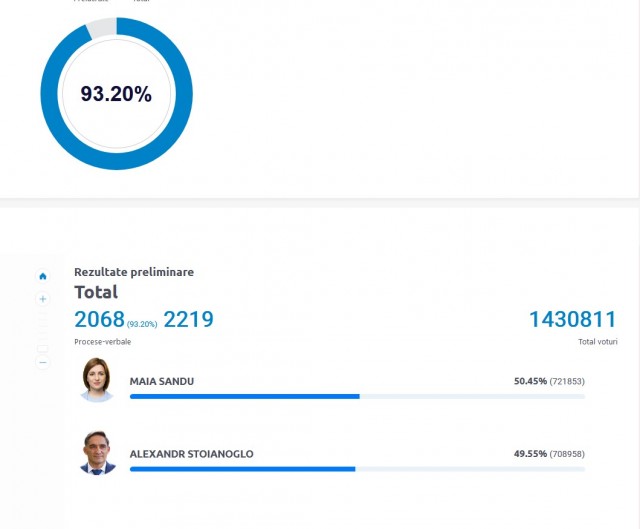Viewport: 640px width, 529px height.
Task: Click the 2219 total reports number
Action: pyautogui.click(x=189, y=319)
